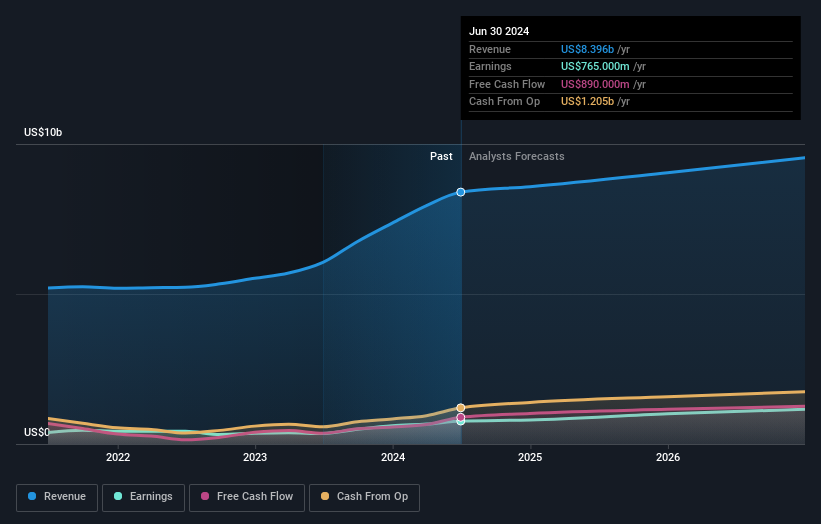
Task: Click the blue Revenue legend dot
Action: [32, 496]
